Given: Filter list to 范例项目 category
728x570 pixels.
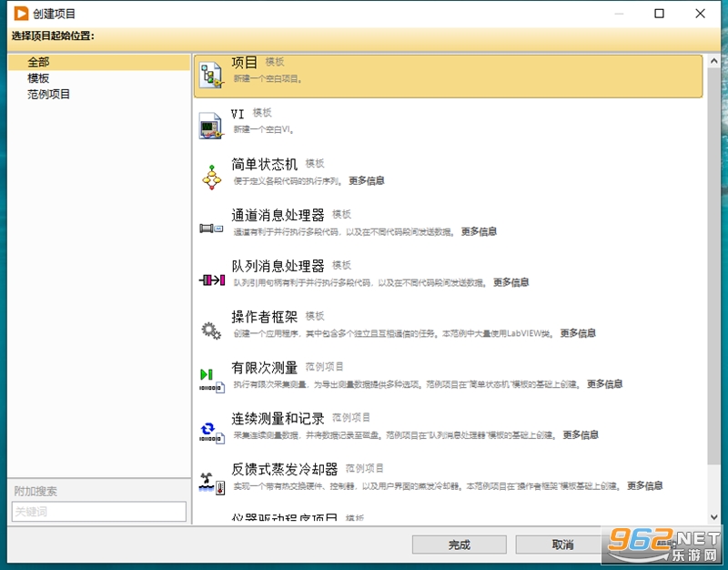Looking at the screenshot, I should tap(48, 95).
